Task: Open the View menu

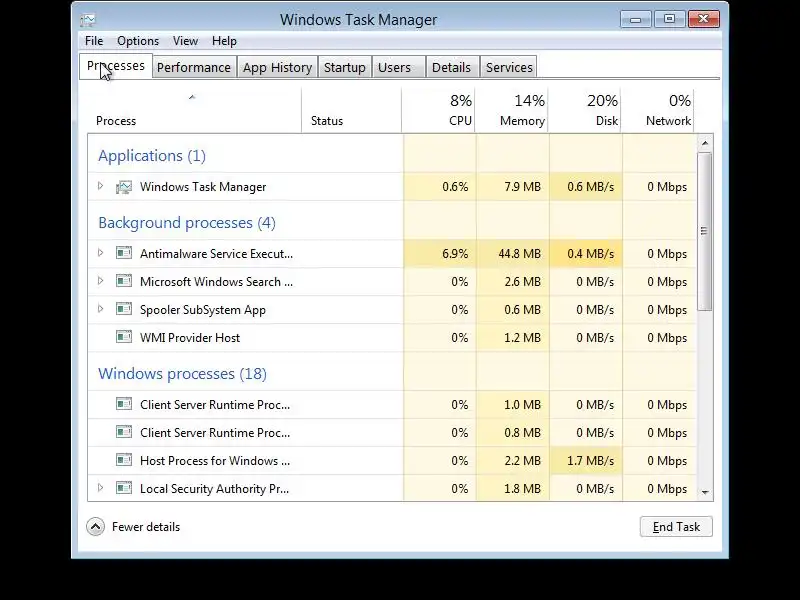Action: (x=185, y=41)
